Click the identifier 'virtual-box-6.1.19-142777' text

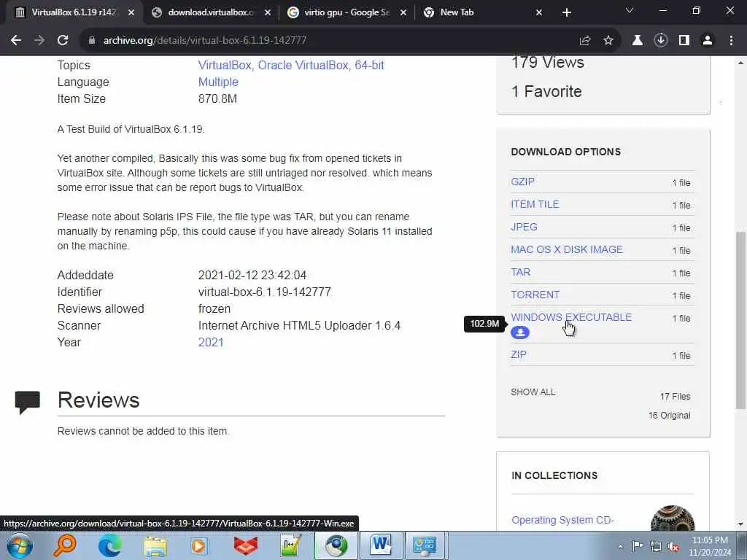coord(264,292)
